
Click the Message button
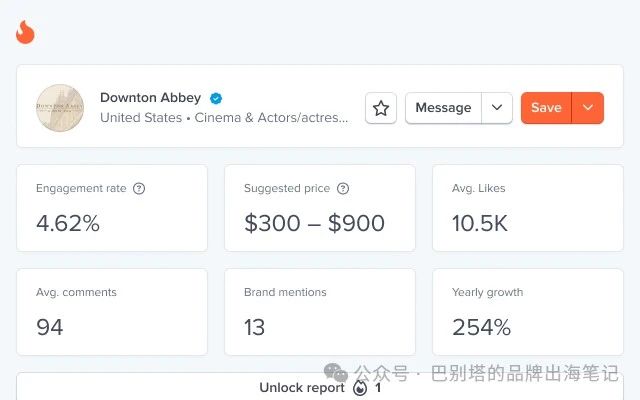pos(443,108)
